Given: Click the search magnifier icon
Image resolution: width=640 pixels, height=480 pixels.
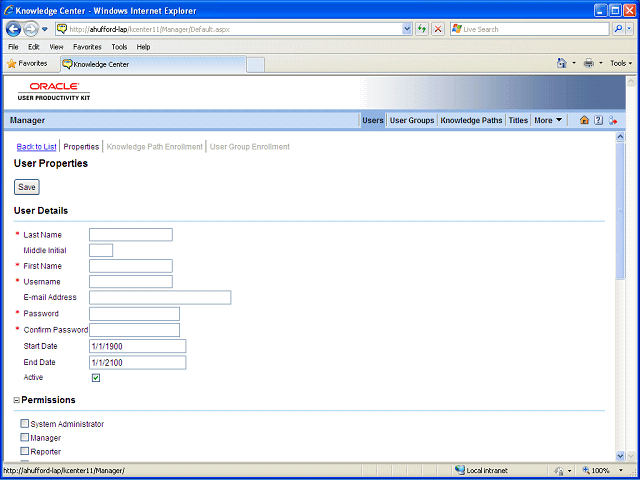Looking at the screenshot, I should tap(618, 29).
